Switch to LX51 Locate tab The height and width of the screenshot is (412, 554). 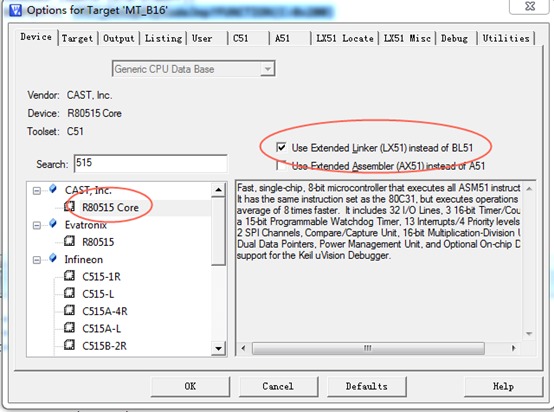pos(345,39)
